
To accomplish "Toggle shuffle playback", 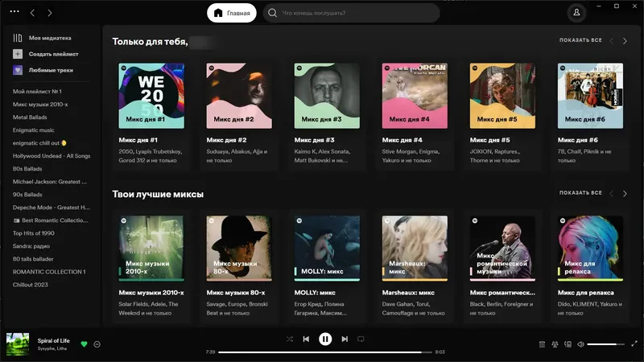I will pos(290,339).
